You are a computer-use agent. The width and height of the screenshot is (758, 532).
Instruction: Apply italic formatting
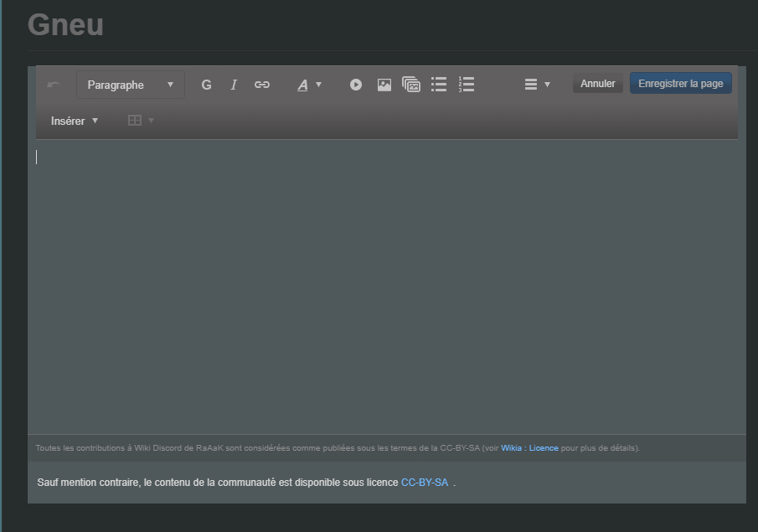234,84
